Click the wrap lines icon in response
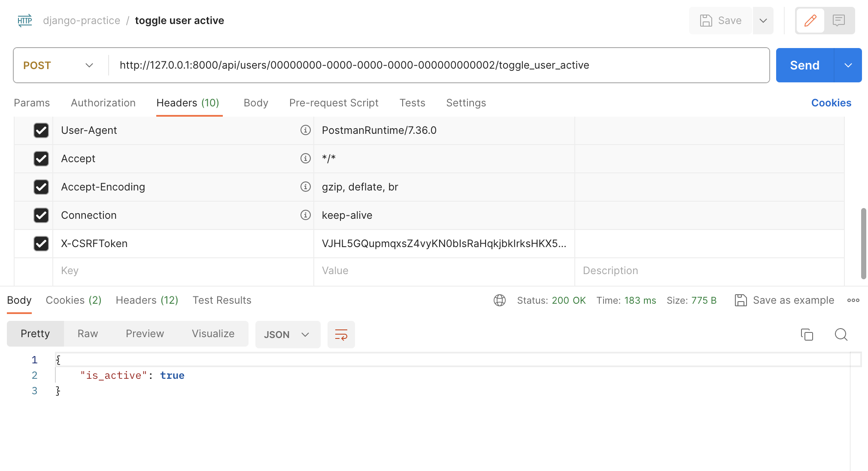868x471 pixels. point(341,335)
